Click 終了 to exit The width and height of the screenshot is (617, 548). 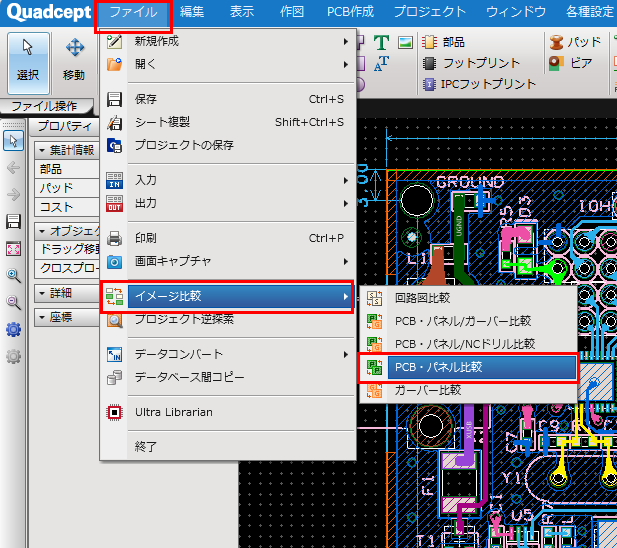tap(228, 447)
